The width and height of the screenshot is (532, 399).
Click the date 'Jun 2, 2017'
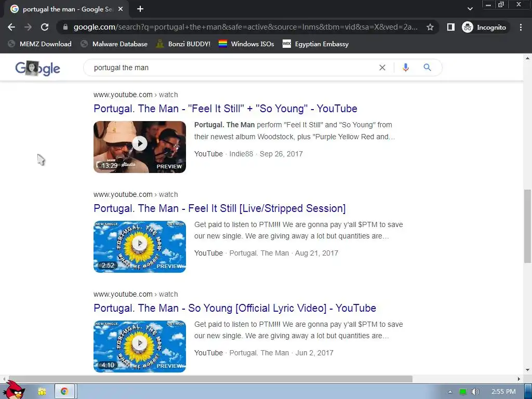(314, 353)
